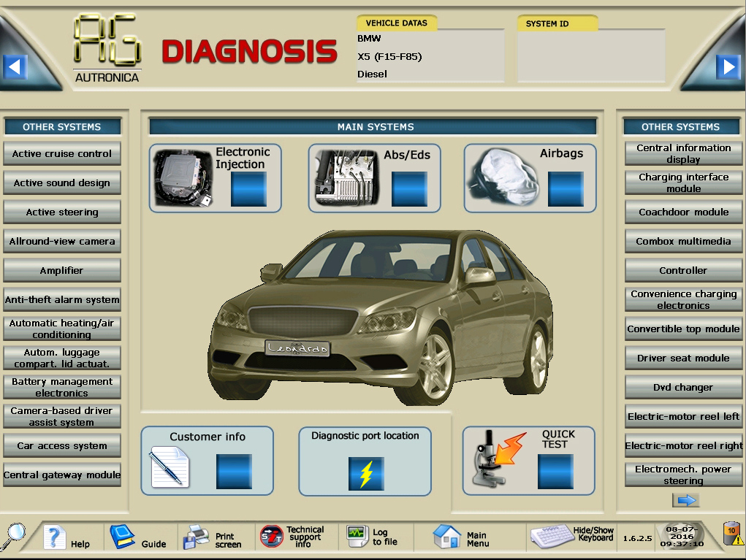Image resolution: width=746 pixels, height=560 pixels.
Task: Click the Print screen printer icon
Action: click(196, 538)
